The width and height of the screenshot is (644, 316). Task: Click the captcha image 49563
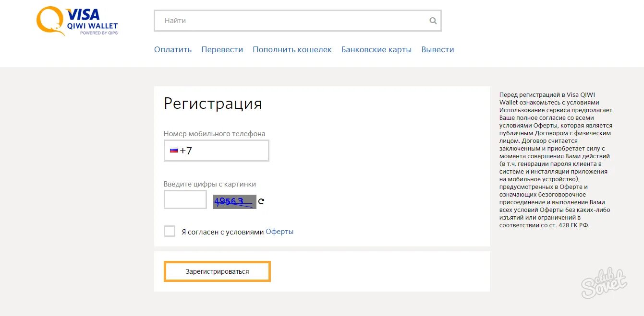point(235,202)
